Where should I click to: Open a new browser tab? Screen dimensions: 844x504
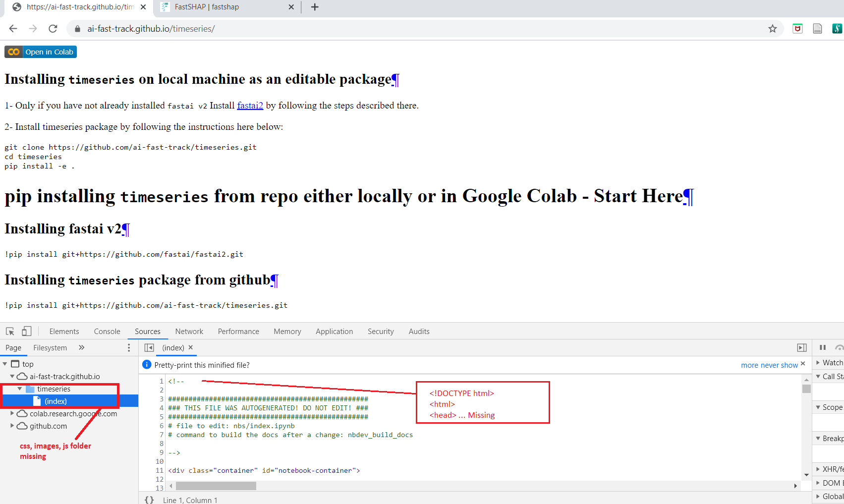tap(315, 7)
